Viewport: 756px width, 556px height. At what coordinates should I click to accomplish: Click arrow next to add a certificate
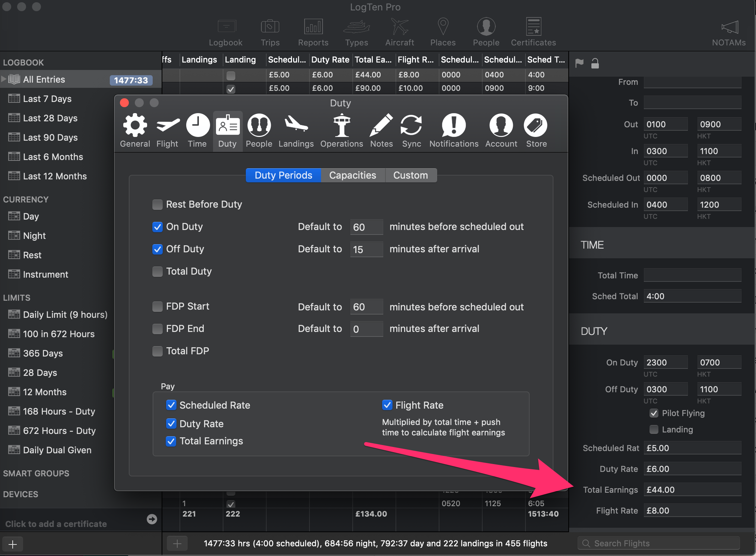click(x=152, y=519)
